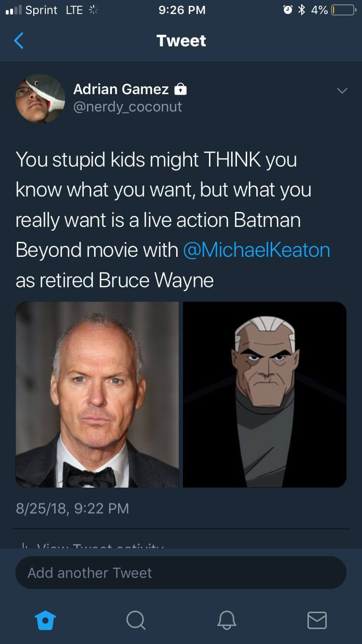
Task: Tap the alarm clock status icon
Action: click(x=288, y=10)
